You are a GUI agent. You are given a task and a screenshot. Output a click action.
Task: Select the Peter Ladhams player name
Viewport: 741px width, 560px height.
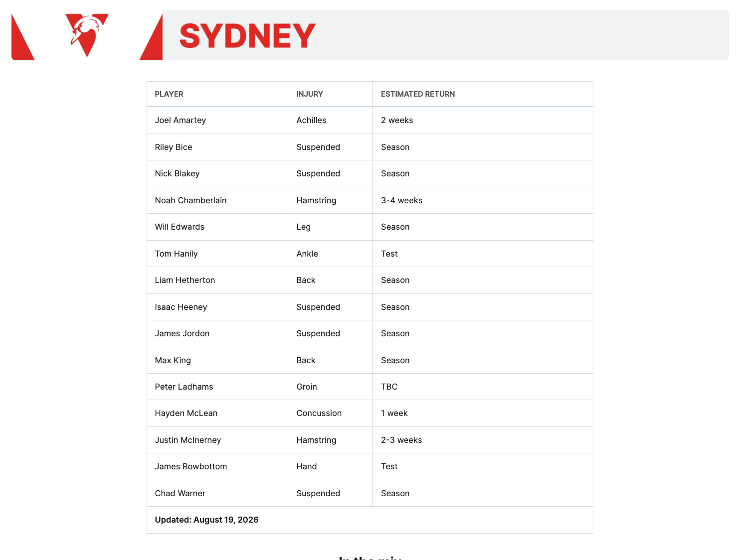tap(184, 387)
